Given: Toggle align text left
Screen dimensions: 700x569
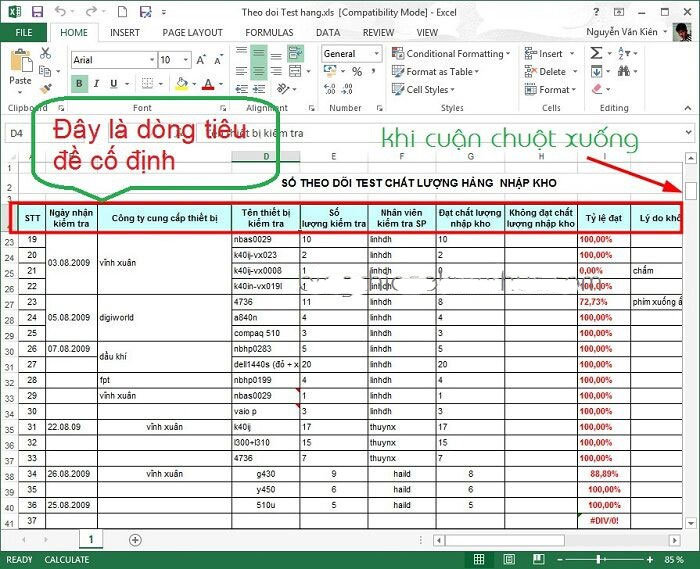Looking at the screenshot, I should coord(242,71).
